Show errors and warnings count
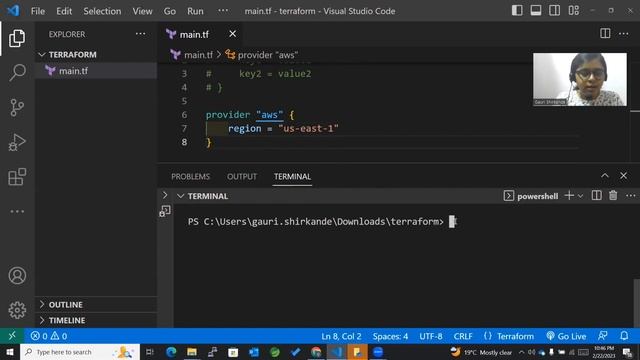This screenshot has width=640, height=360. point(49,336)
